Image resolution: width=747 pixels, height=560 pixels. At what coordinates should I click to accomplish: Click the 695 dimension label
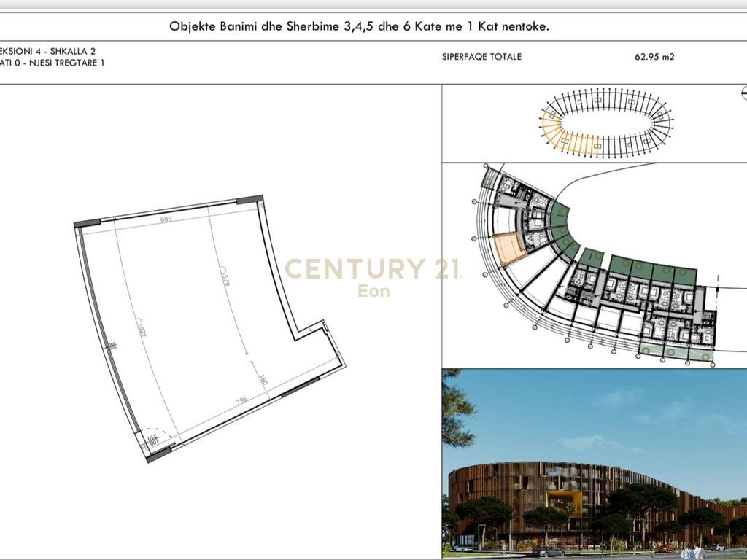(x=166, y=219)
